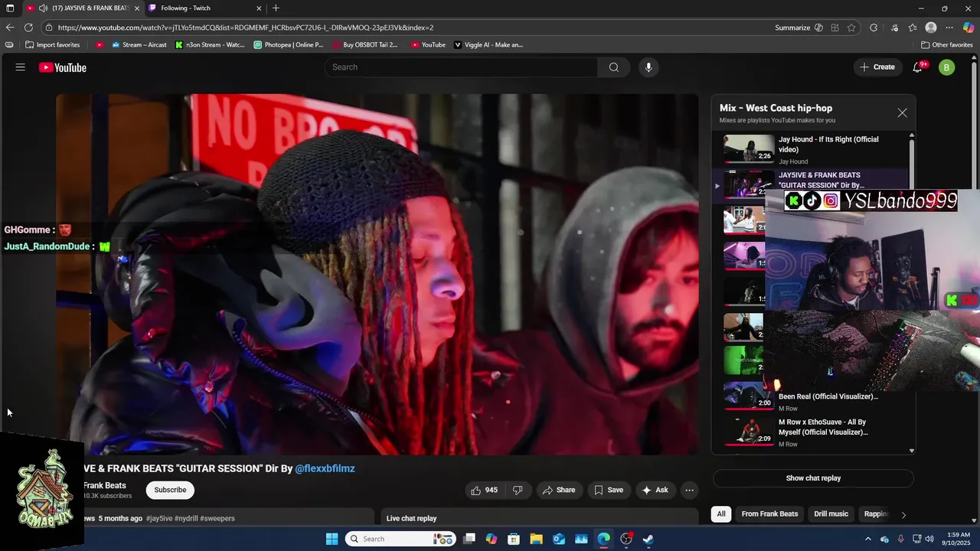Screen dimensions: 980x551
Task: Open the Viggle AI bookmark
Action: [488, 45]
